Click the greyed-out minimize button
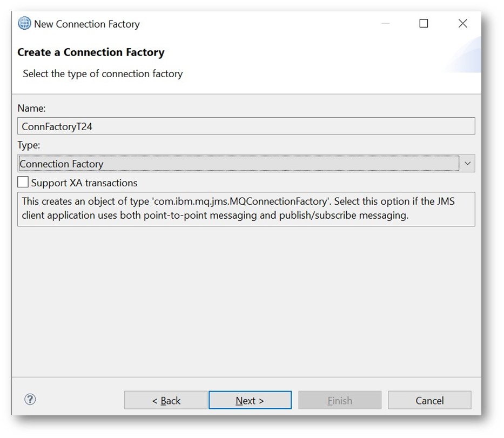The width and height of the screenshot is (504, 438). [x=385, y=24]
